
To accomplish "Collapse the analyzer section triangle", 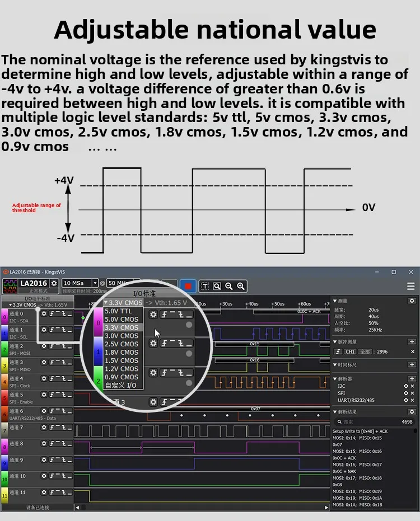I will coord(335,378).
